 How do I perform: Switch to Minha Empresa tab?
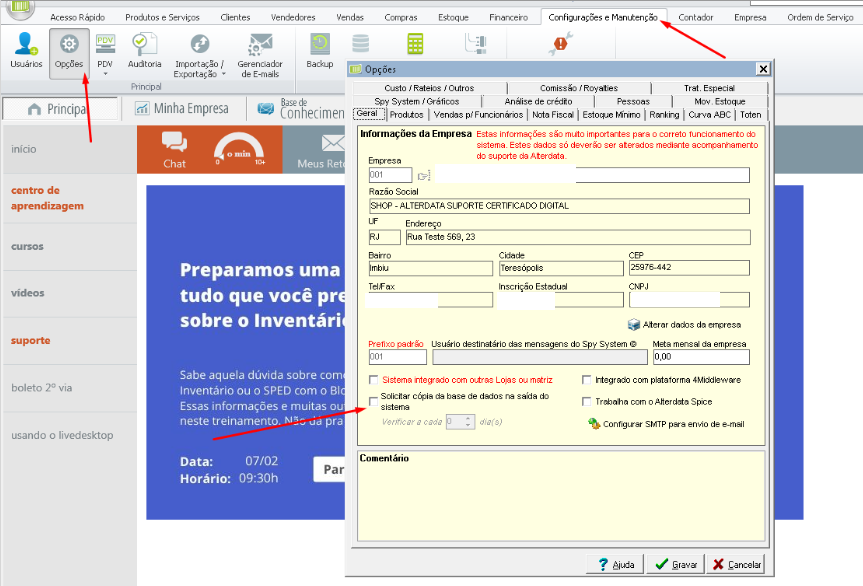pyautogui.click(x=182, y=108)
